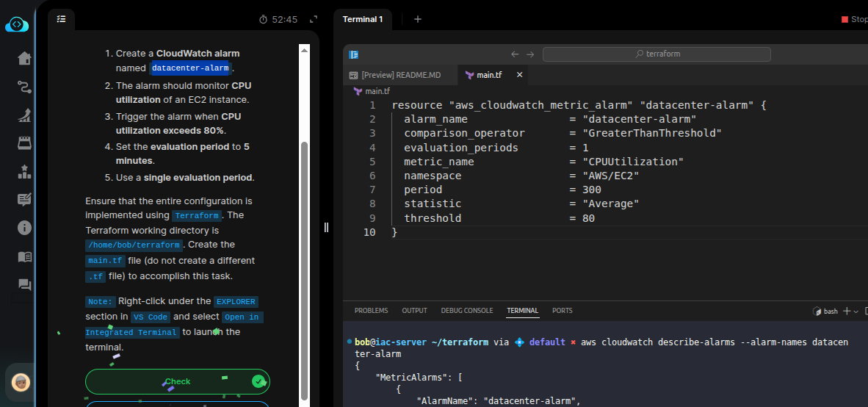Open the info circle sidebar icon

(24, 228)
